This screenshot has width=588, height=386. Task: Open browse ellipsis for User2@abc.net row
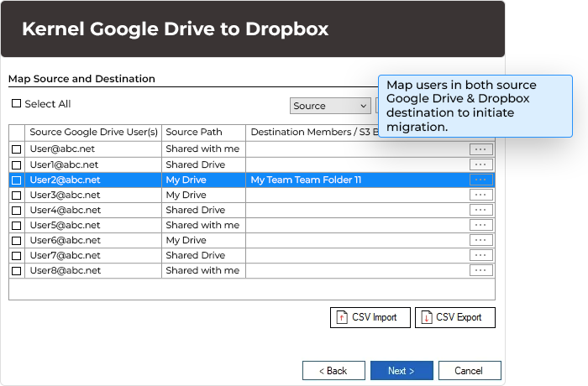pyautogui.click(x=480, y=180)
